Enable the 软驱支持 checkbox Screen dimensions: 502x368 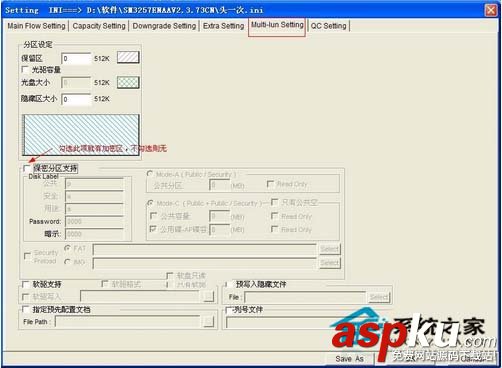pos(25,284)
